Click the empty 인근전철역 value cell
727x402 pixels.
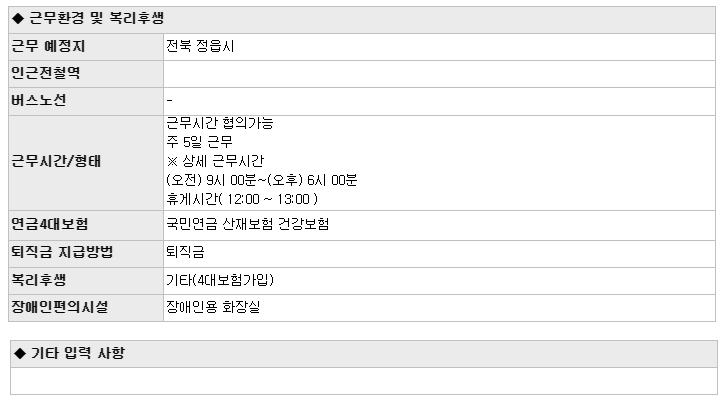tap(439, 74)
